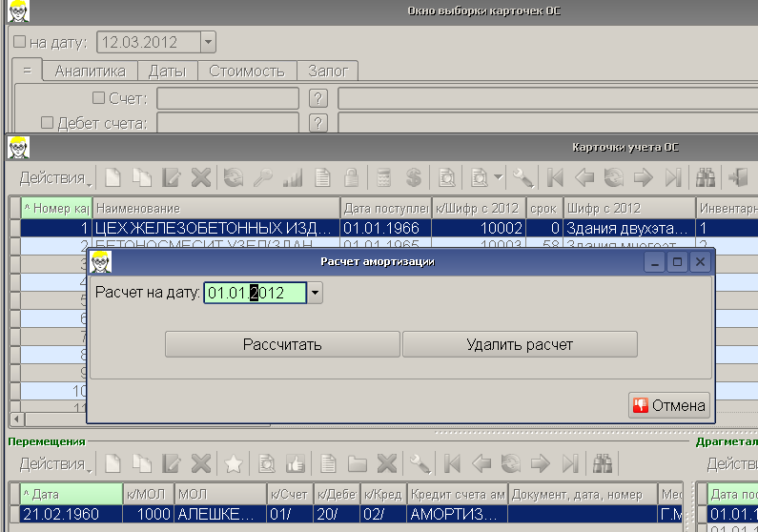Click the star icon in Перемещения toolbar
This screenshot has height=532, width=758.
(x=232, y=464)
